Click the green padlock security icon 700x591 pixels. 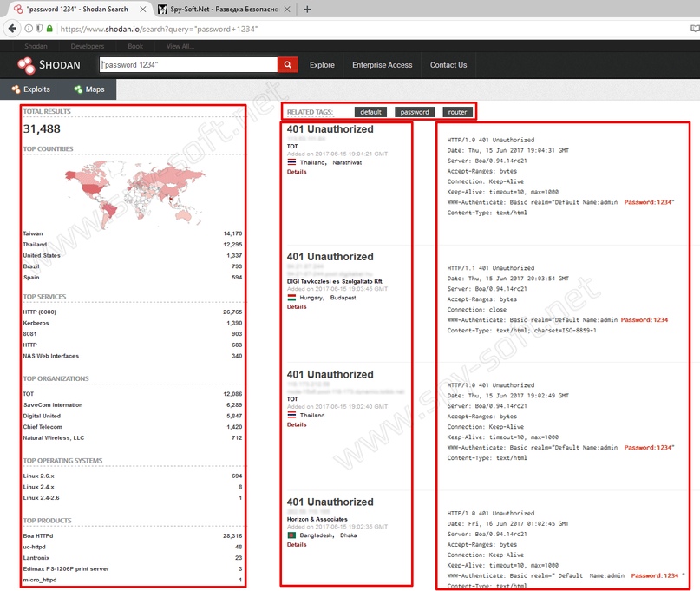(x=49, y=29)
